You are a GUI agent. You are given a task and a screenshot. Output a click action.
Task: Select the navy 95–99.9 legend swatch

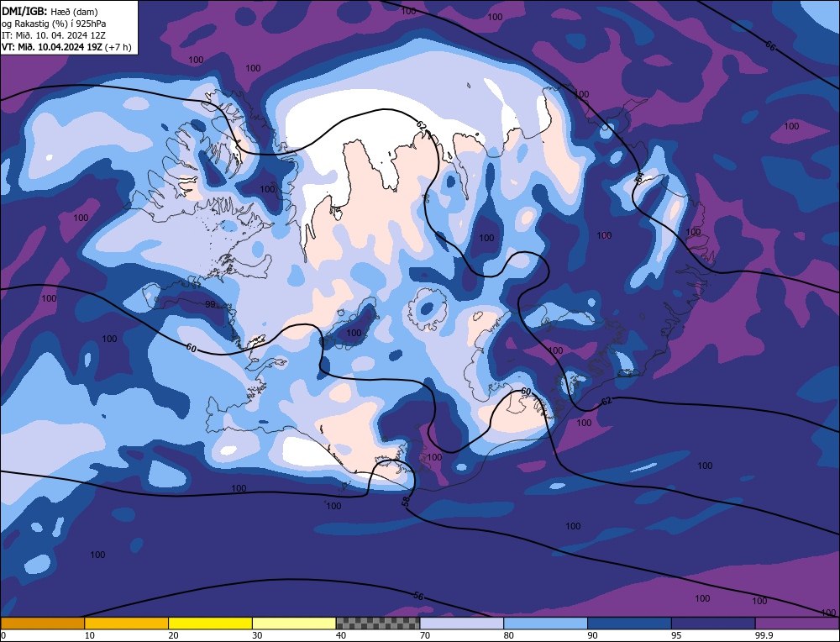coord(713,624)
